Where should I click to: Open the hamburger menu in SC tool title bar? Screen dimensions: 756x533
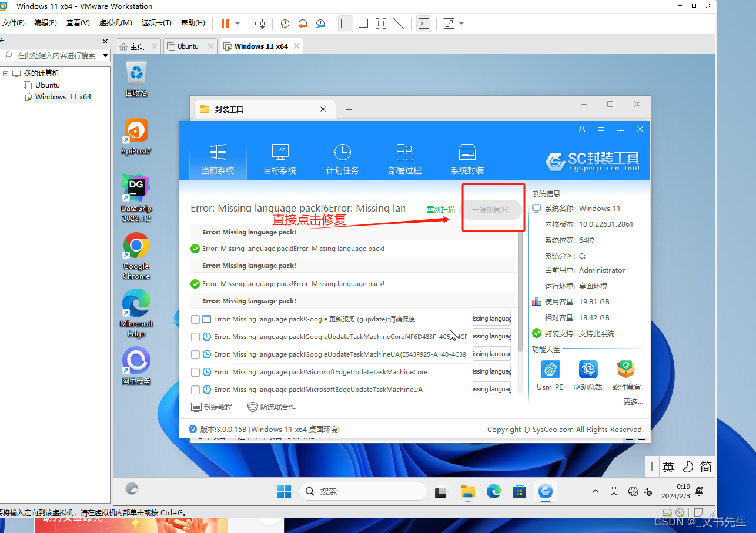[601, 129]
